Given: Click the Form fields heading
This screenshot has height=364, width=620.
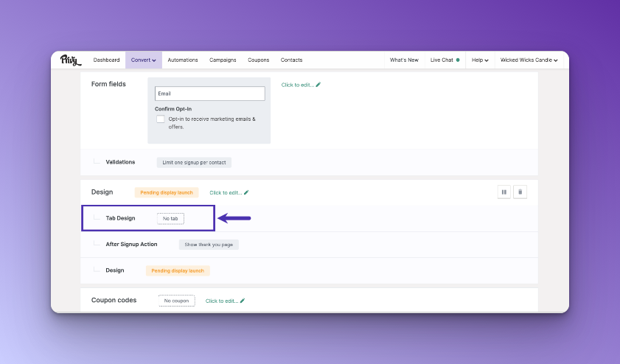Looking at the screenshot, I should (108, 84).
